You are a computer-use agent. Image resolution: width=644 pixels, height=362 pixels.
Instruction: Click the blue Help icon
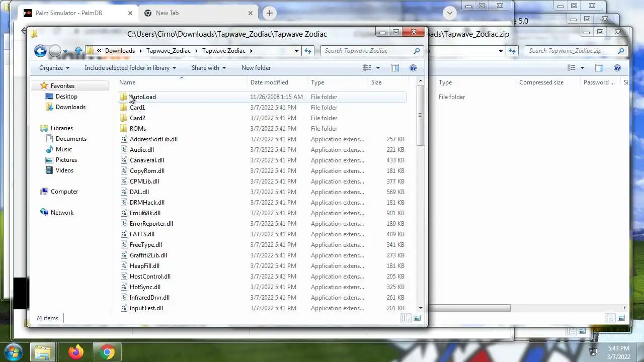click(413, 68)
